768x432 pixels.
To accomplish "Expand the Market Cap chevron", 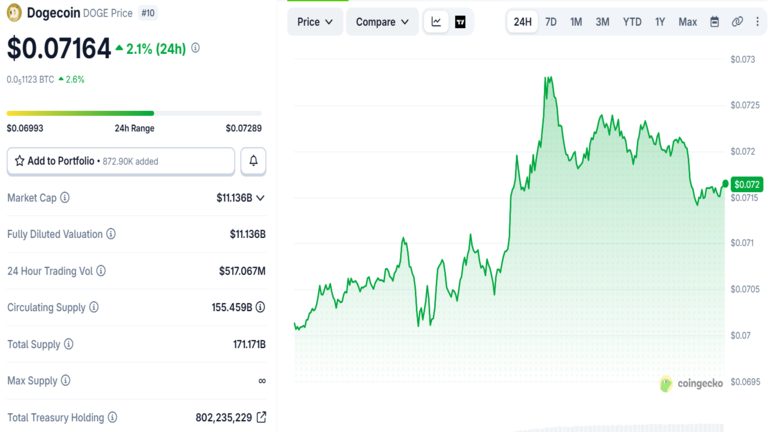I will (x=261, y=198).
